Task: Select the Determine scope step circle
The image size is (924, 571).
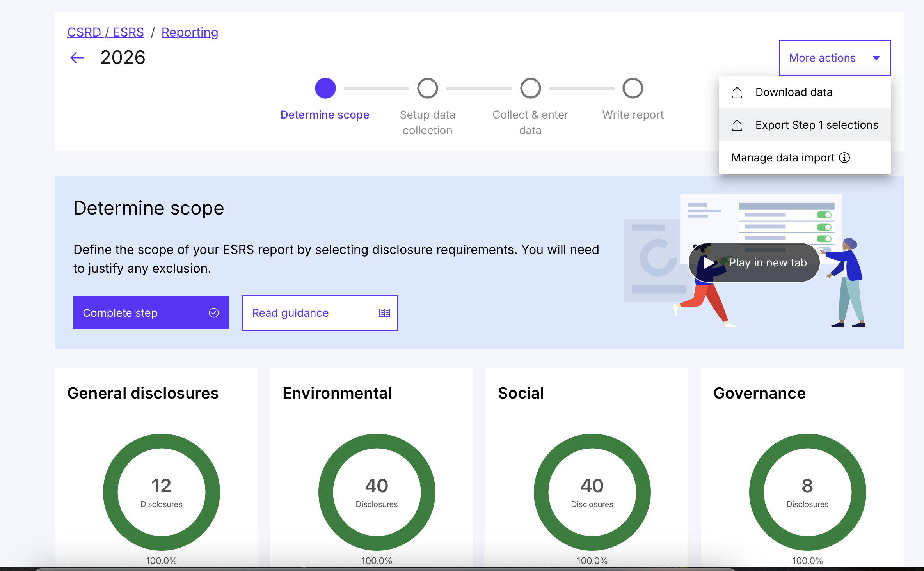Action: (x=325, y=89)
